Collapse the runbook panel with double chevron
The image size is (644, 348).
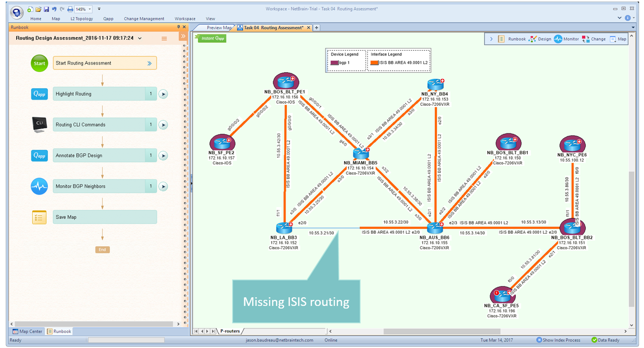click(x=183, y=36)
